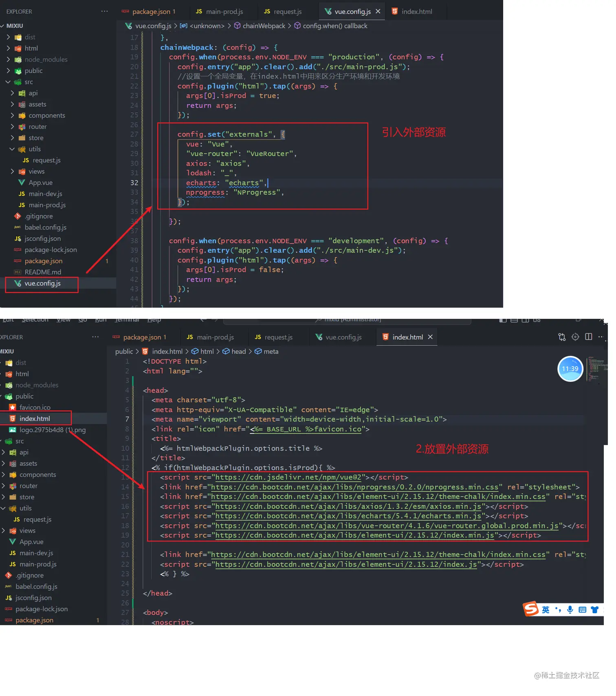Click README.md markdown icon in top explorer

coord(18,272)
